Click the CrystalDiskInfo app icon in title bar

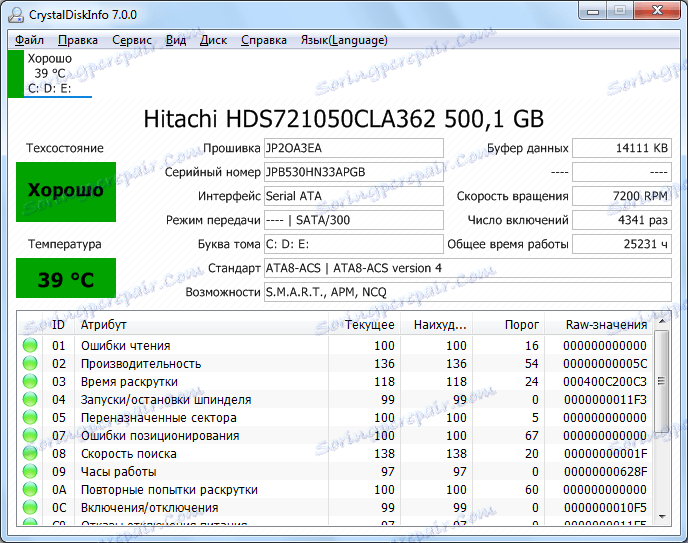(16, 14)
